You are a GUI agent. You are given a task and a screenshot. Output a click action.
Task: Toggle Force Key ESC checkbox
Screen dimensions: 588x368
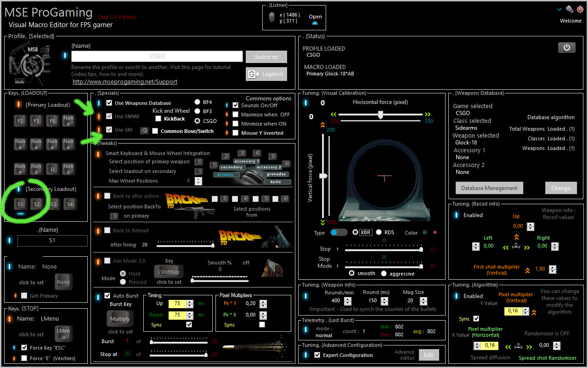click(24, 347)
